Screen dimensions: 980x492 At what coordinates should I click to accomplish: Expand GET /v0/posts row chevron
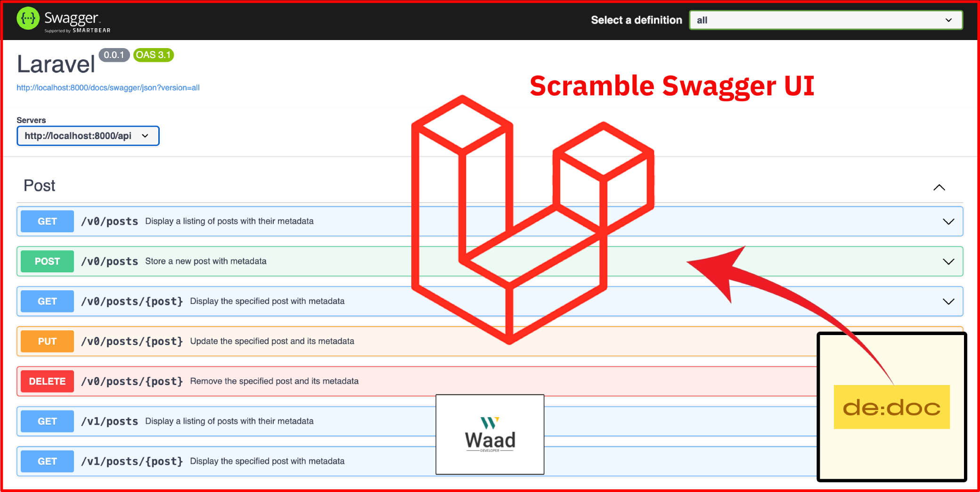click(x=948, y=221)
